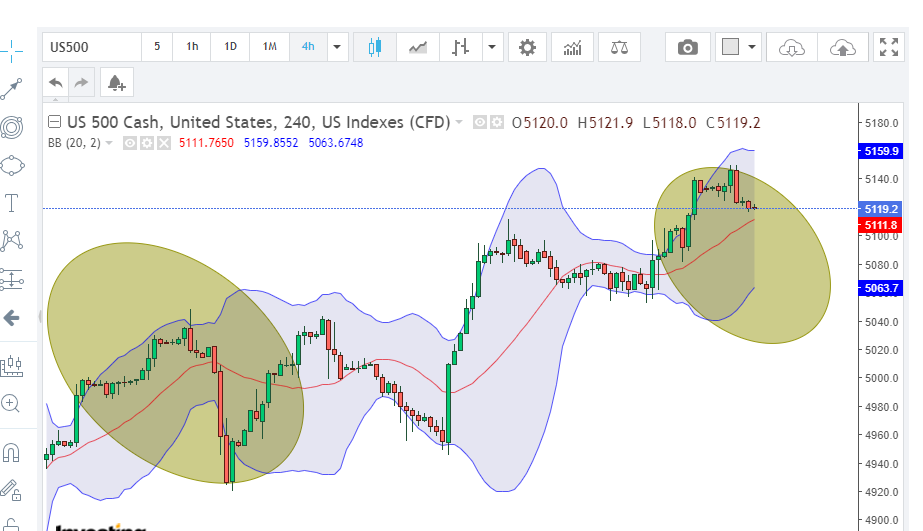Screen dimensions: 923x531
Task: Open the bar style dropdown arrow
Action: click(492, 47)
